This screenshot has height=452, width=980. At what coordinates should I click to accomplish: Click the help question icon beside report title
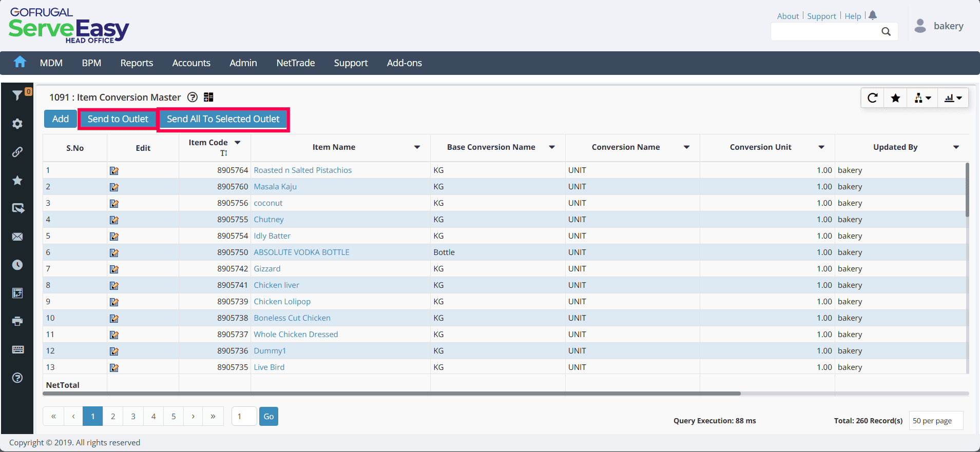pos(193,97)
